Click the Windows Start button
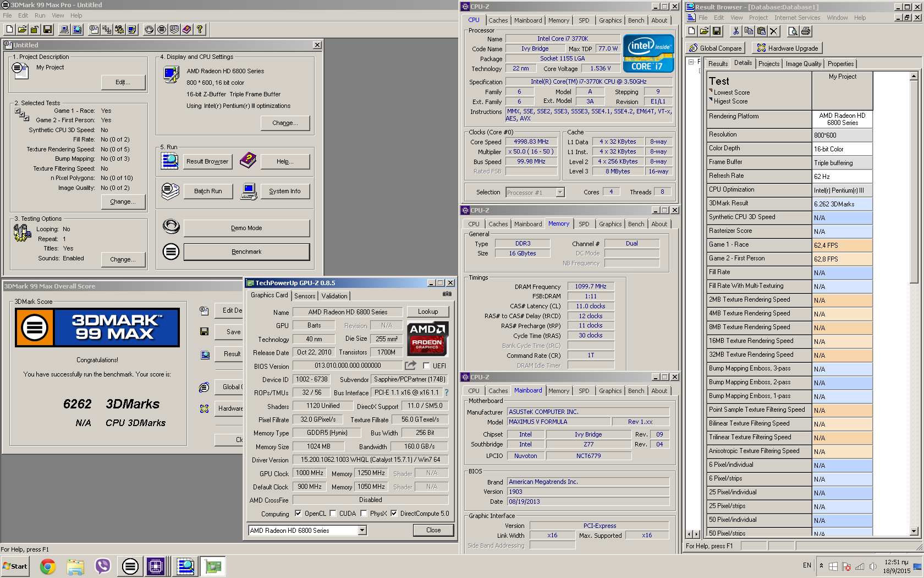924x578 pixels. pos(15,566)
